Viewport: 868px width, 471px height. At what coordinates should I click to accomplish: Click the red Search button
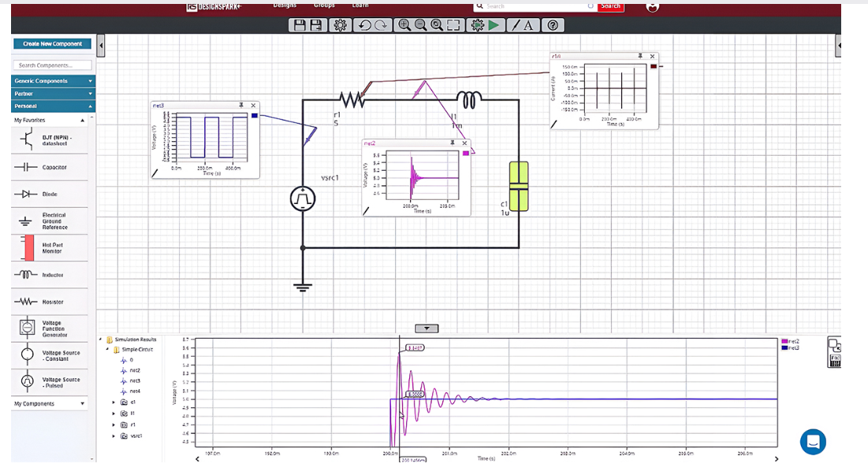pos(610,6)
